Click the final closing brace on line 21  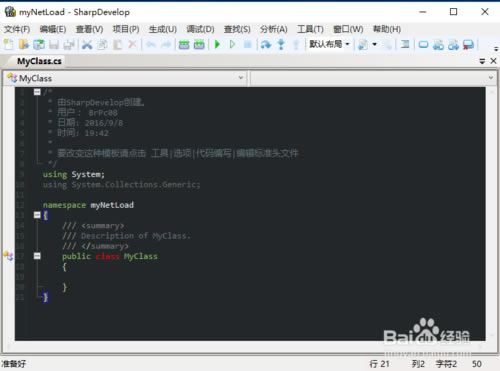(x=46, y=297)
